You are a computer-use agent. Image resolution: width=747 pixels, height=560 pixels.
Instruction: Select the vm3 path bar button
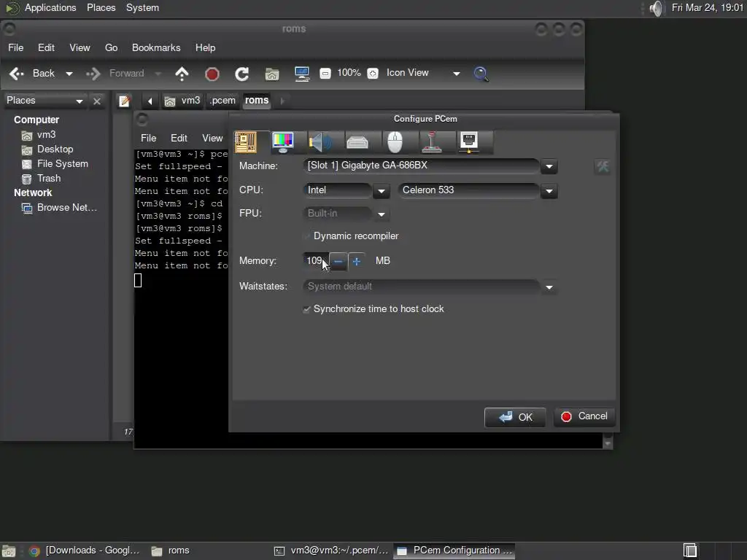point(182,101)
